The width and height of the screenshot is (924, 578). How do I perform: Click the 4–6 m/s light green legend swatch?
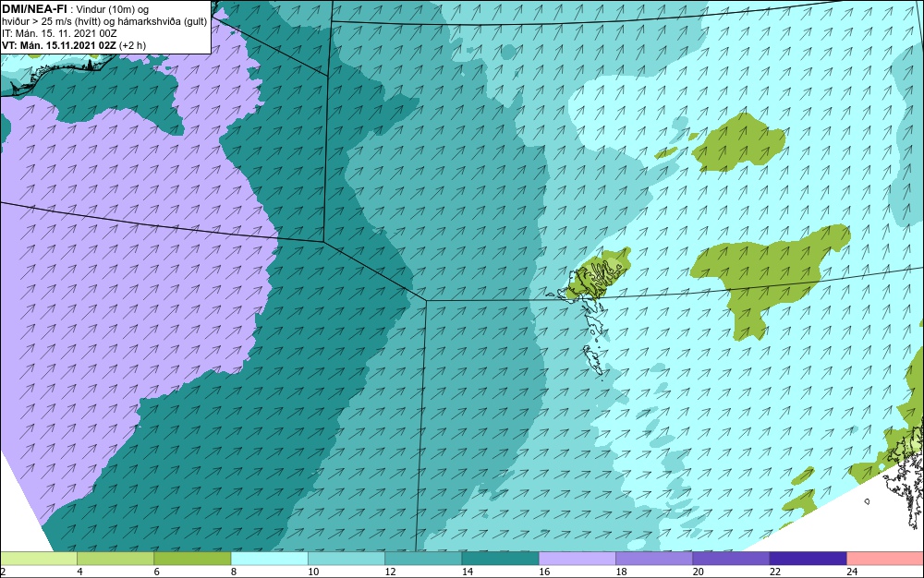[x=115, y=558]
